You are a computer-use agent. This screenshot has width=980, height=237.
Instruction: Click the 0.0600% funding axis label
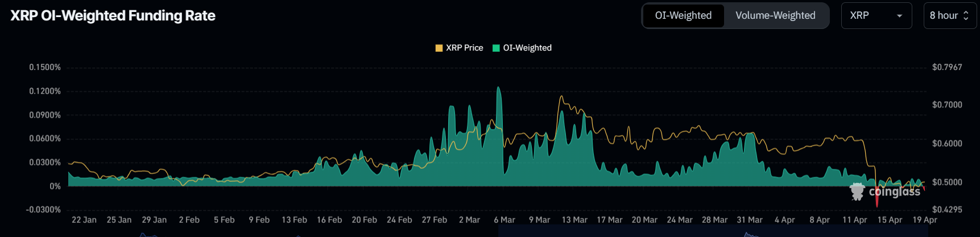pos(45,138)
